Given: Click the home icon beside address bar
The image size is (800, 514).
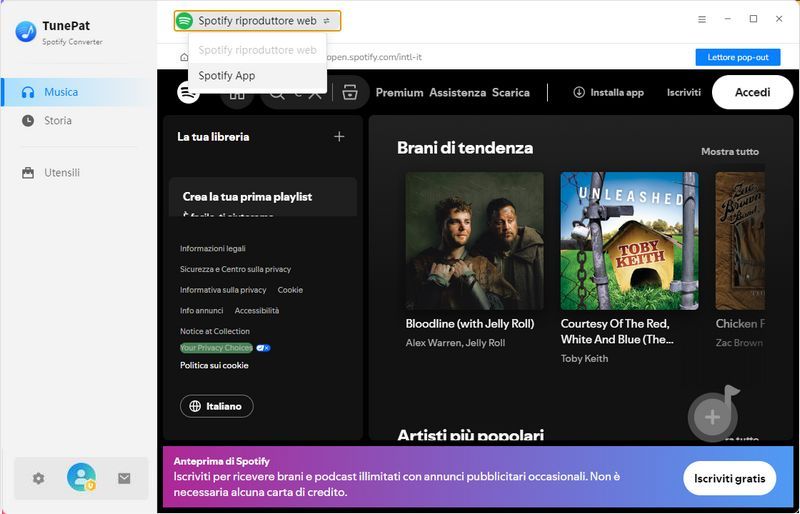Looking at the screenshot, I should tap(184, 57).
